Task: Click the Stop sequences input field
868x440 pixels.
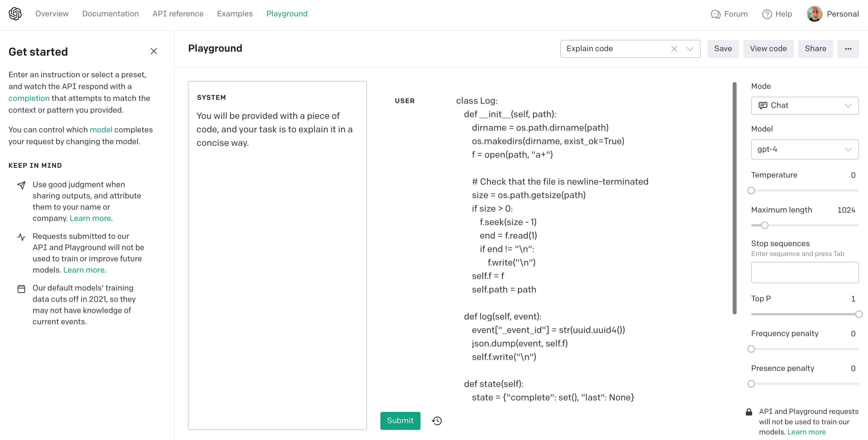Action: (x=805, y=273)
